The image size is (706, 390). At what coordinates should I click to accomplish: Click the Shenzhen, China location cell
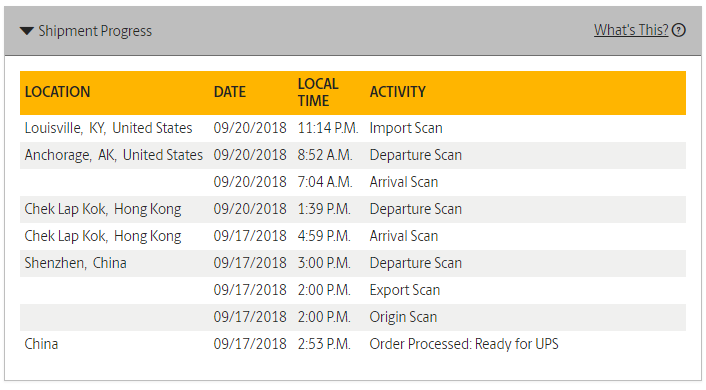click(x=76, y=263)
